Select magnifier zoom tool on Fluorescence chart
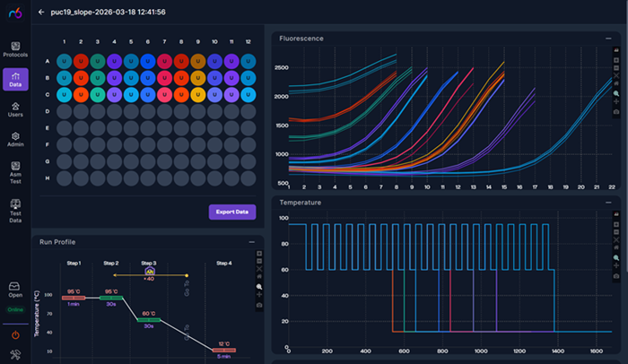The width and height of the screenshot is (628, 364). 616,93
